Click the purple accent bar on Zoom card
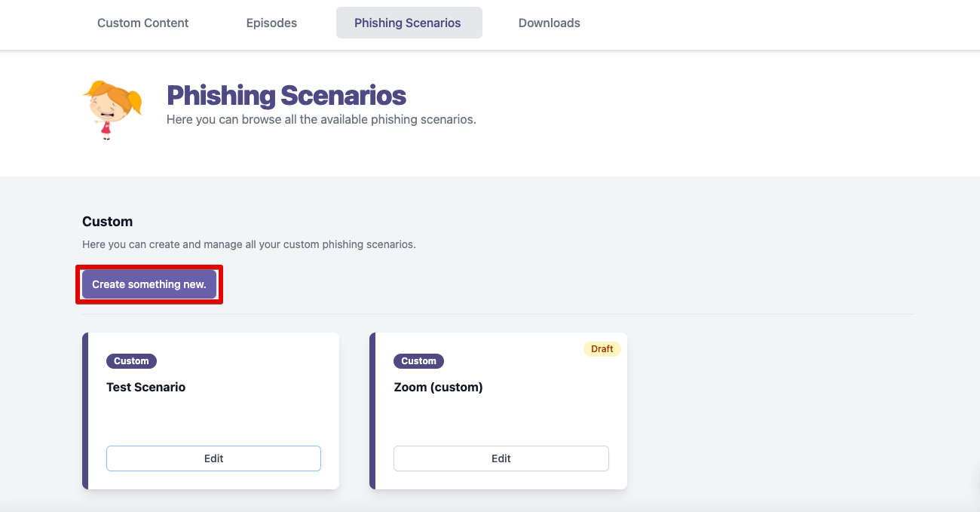980x512 pixels. click(372, 411)
